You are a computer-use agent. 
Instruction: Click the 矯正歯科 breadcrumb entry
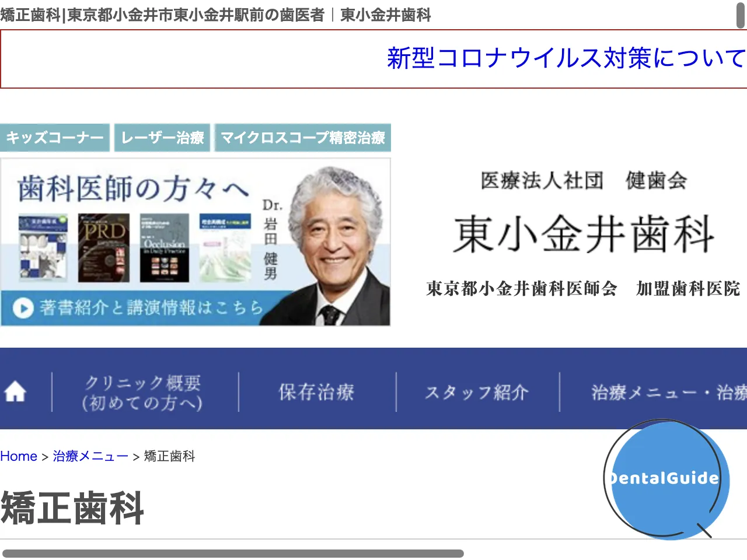[169, 456]
